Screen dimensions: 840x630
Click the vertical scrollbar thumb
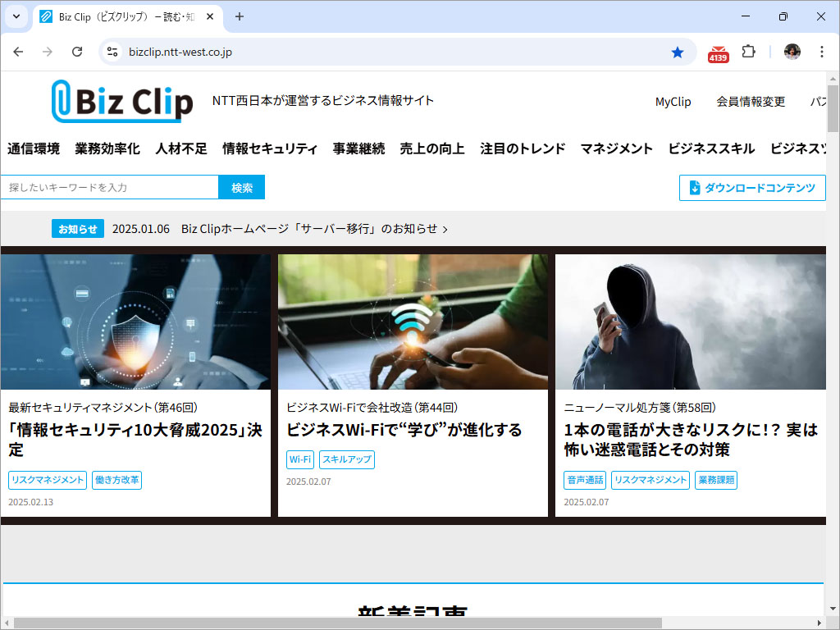tap(833, 107)
